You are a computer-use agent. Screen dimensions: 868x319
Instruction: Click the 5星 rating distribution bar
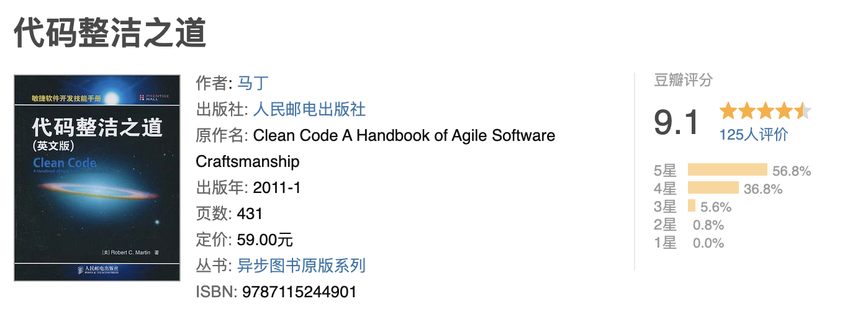click(727, 171)
